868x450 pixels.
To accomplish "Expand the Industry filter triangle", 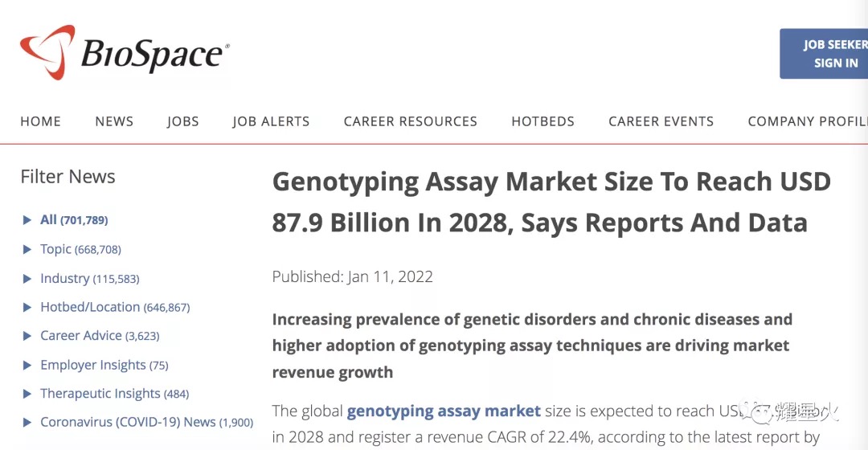I will coord(27,278).
